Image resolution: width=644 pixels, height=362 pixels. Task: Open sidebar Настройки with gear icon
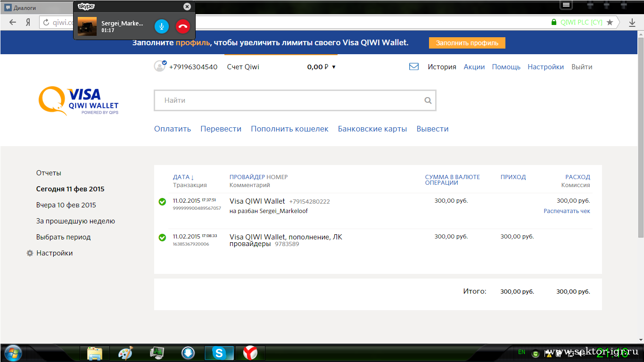(50, 253)
